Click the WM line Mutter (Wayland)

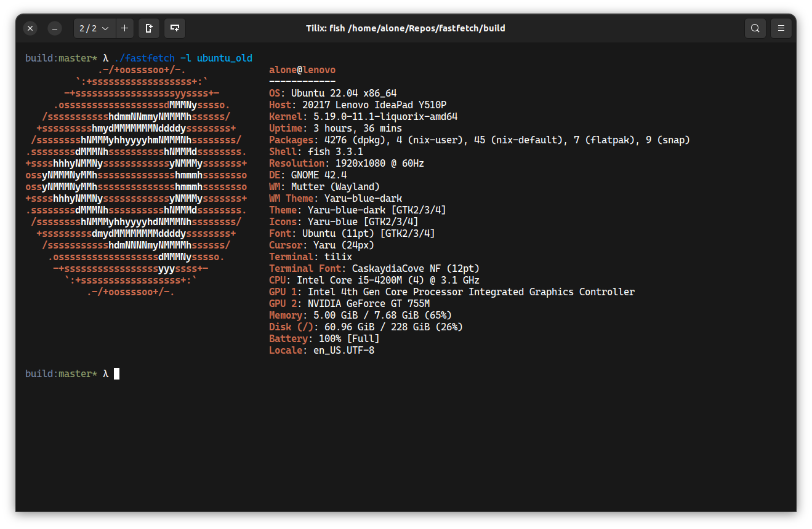coord(324,187)
